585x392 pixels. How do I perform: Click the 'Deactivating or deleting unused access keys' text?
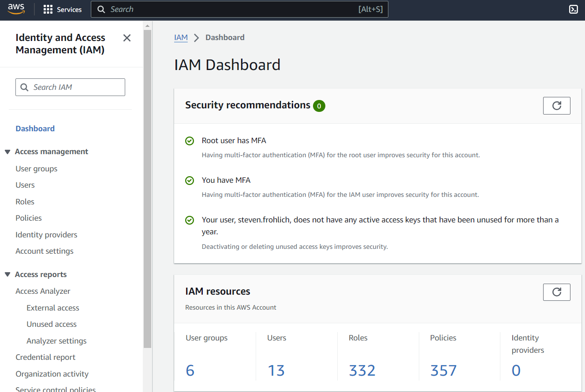click(295, 247)
